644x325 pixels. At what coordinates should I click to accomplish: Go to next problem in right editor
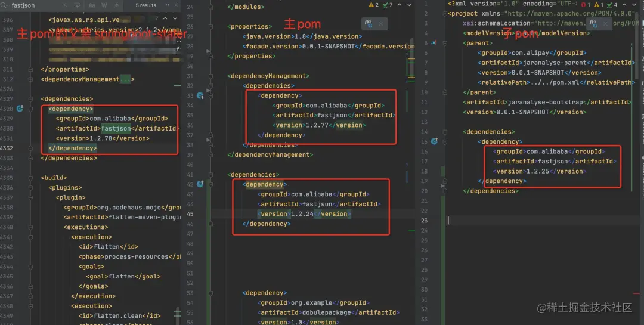tap(634, 5)
